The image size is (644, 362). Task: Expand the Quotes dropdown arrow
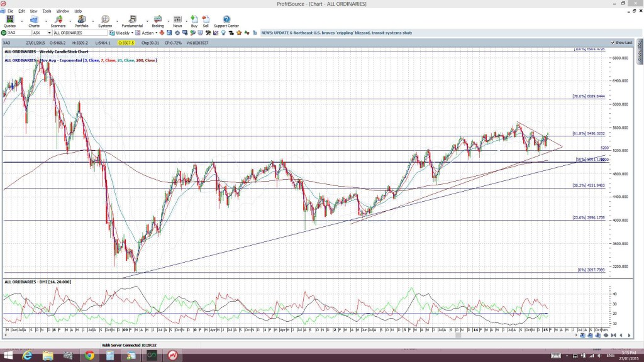pyautogui.click(x=22, y=21)
